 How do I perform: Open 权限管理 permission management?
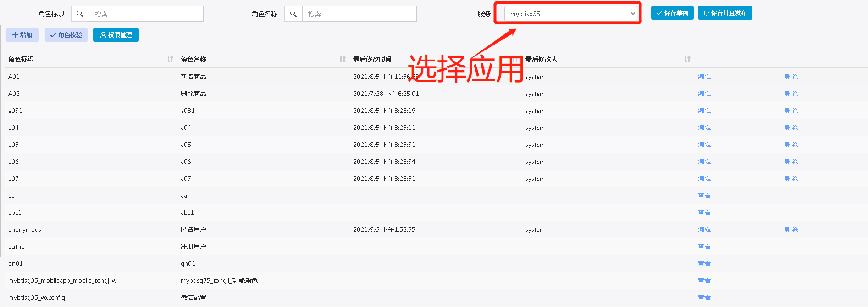click(116, 35)
